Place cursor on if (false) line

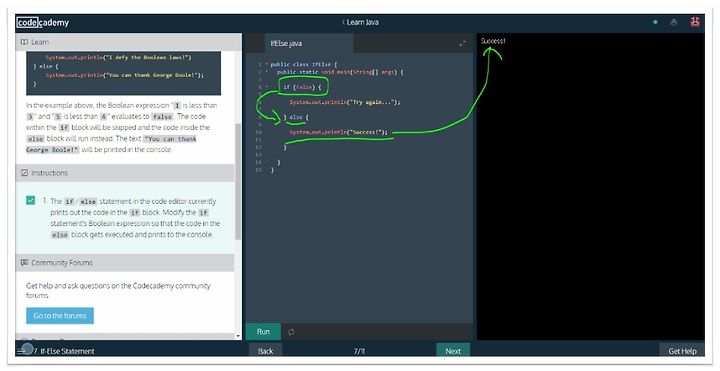point(303,87)
